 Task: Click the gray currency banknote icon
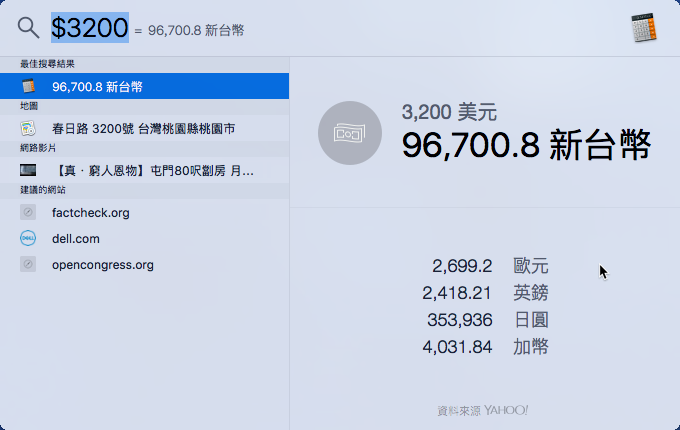(x=350, y=133)
